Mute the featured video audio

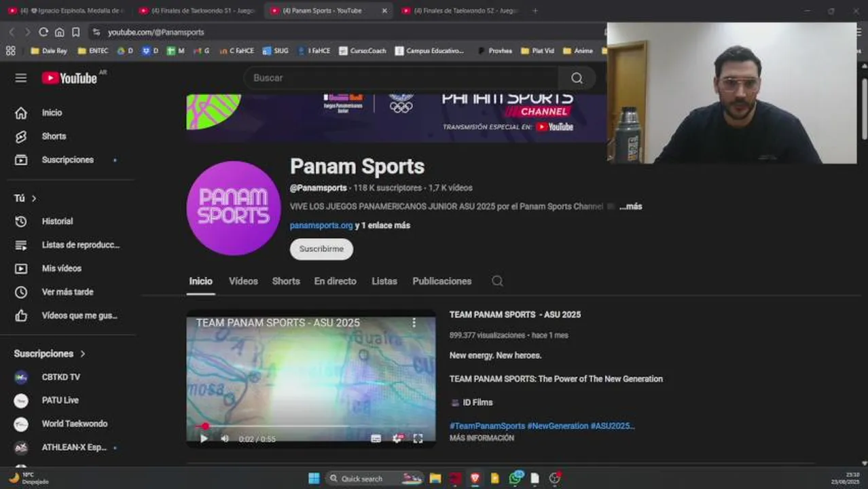click(x=225, y=439)
